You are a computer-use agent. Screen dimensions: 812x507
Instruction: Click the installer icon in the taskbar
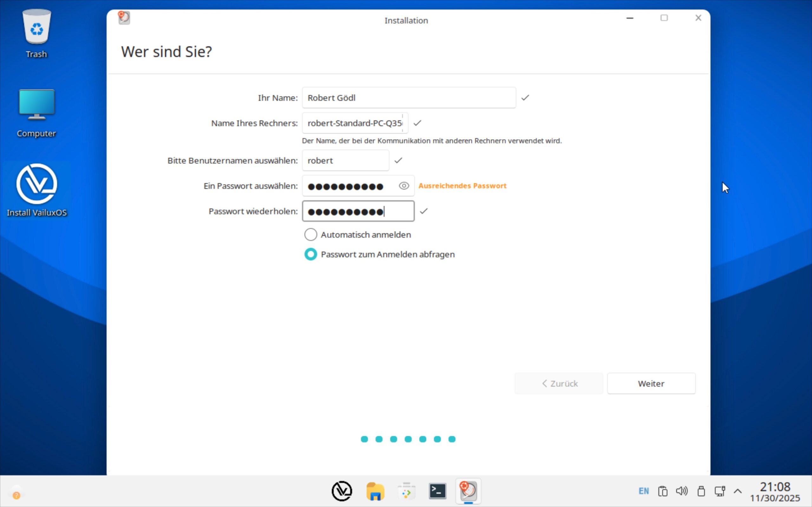468,491
